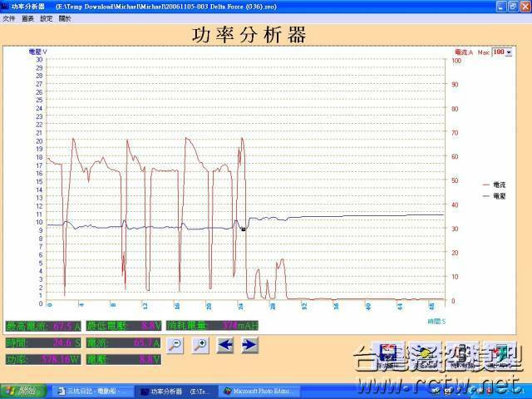Click the rightmost icon button at bottom right
532x399 pixels.
499,354
